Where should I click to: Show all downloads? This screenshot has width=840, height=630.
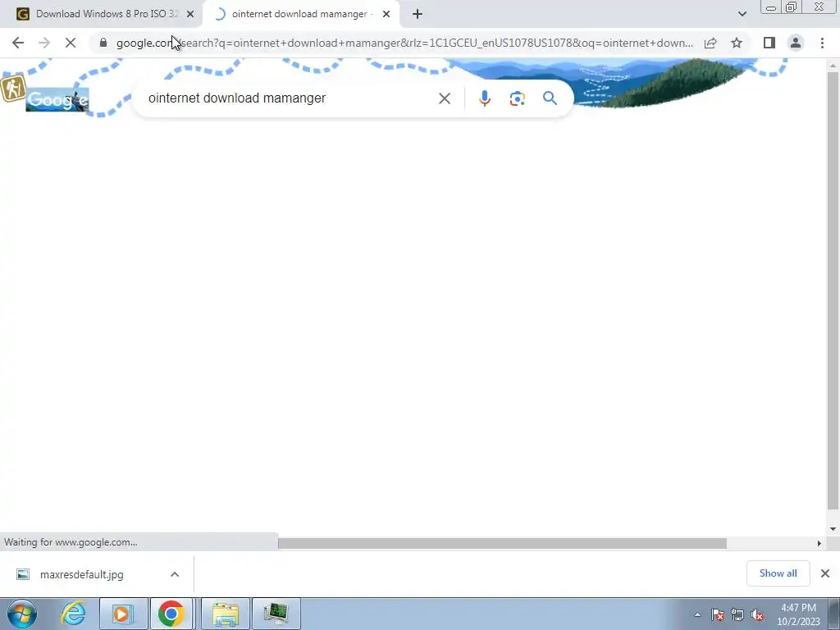[x=778, y=573]
